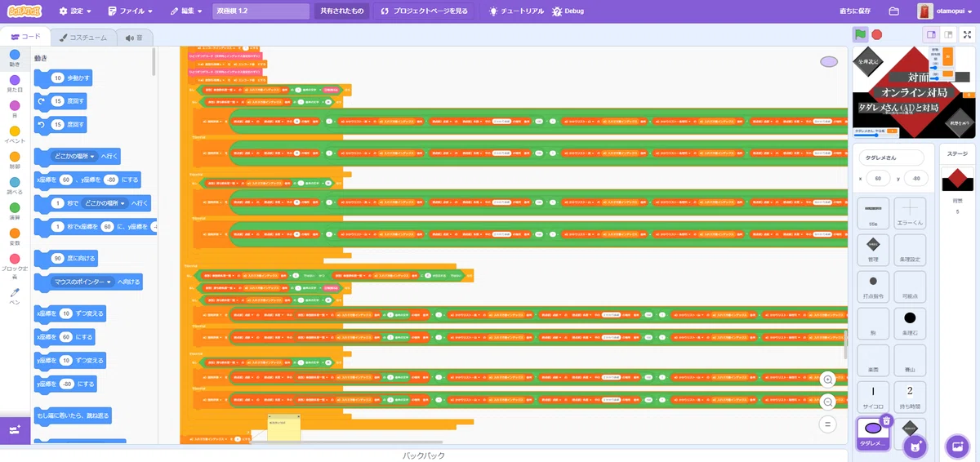
Task: Switch to the コスチューム tab
Action: click(x=83, y=38)
